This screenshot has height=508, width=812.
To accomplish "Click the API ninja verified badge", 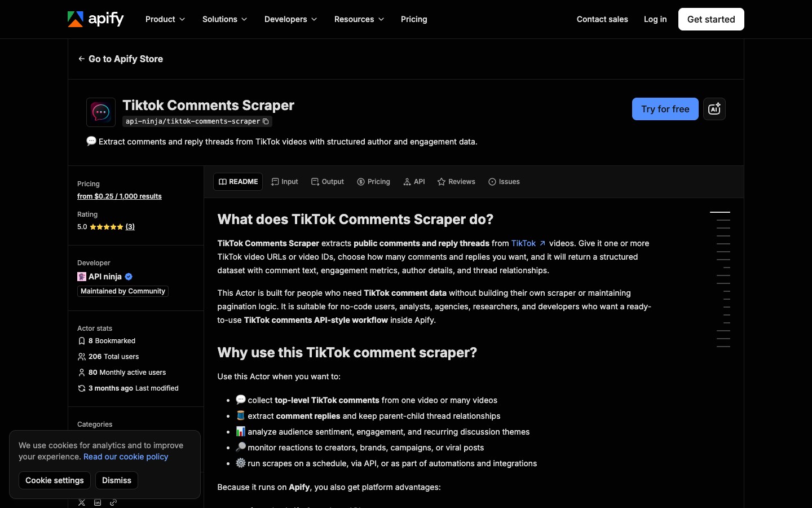I will (x=129, y=277).
